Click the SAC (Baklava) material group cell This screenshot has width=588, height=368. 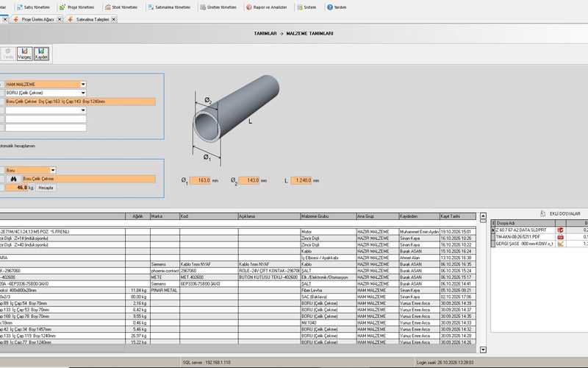328,297
